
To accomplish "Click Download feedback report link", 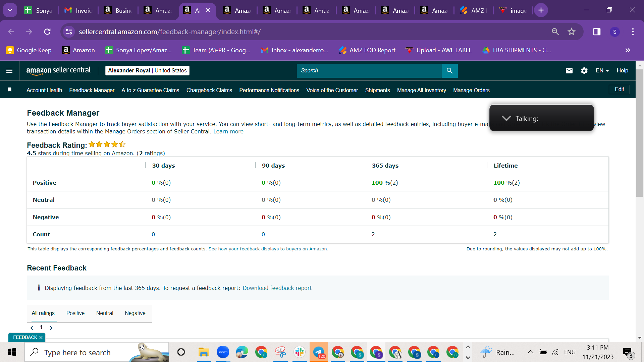I will tap(277, 288).
